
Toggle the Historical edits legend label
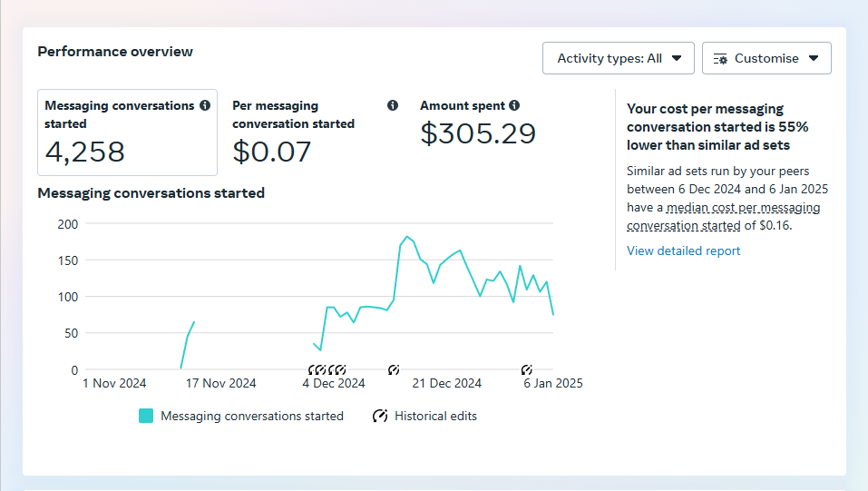(435, 416)
